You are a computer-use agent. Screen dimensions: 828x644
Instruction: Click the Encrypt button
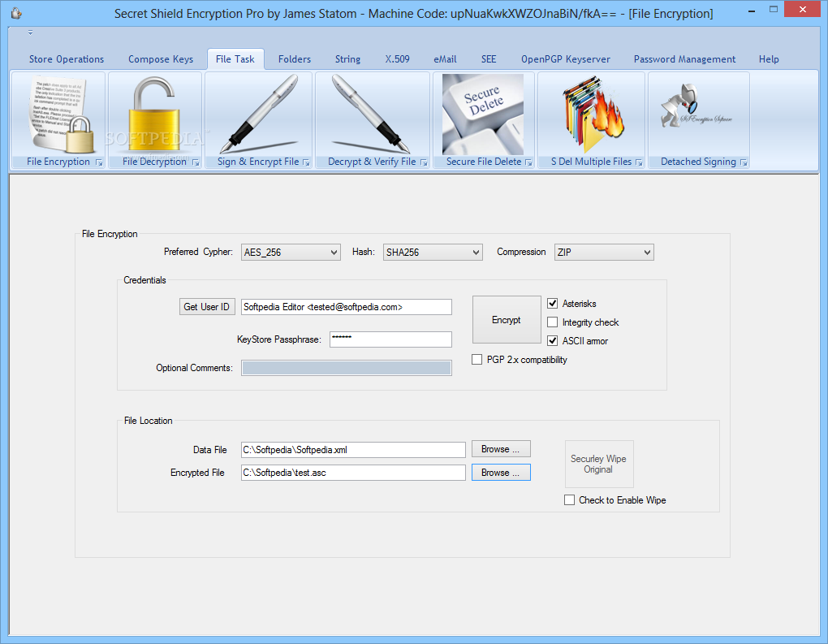pos(507,320)
